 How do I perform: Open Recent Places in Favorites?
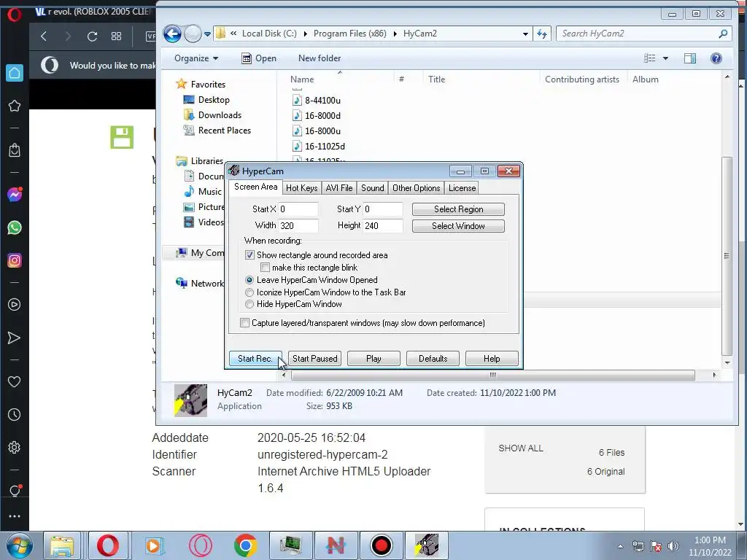point(217,131)
